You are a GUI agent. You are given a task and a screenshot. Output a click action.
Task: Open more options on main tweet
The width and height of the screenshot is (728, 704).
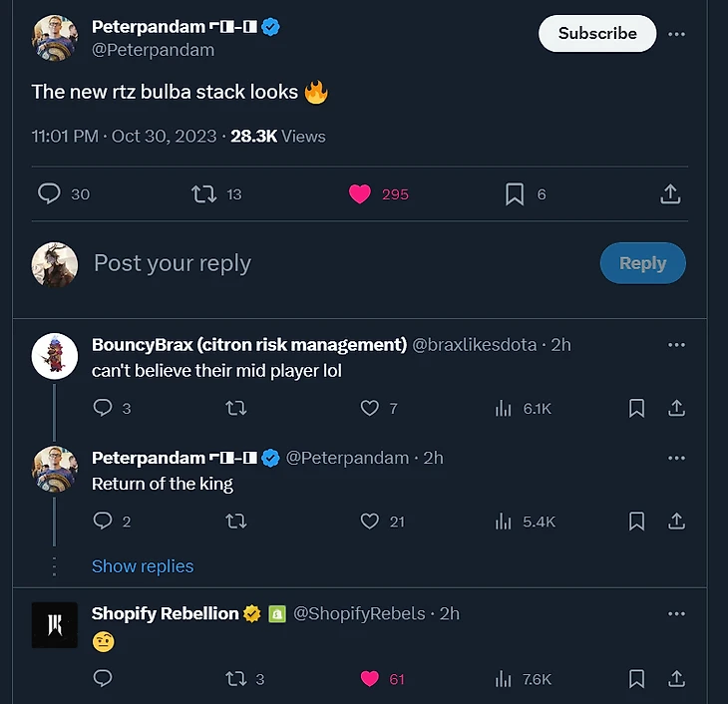(677, 33)
